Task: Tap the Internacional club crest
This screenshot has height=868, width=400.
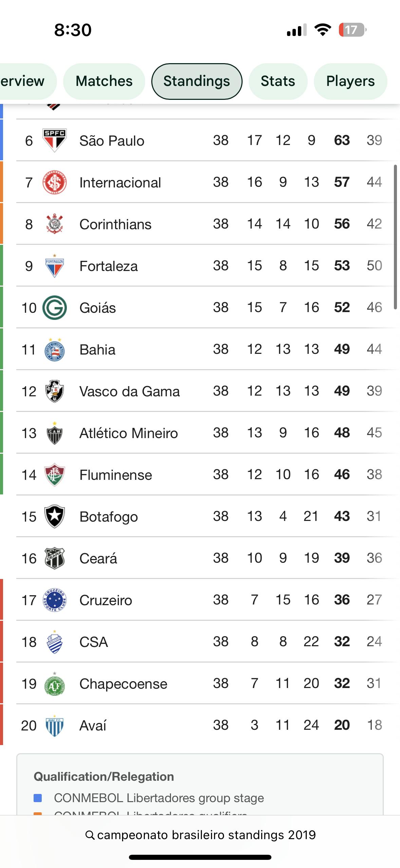Action: pyautogui.click(x=54, y=182)
